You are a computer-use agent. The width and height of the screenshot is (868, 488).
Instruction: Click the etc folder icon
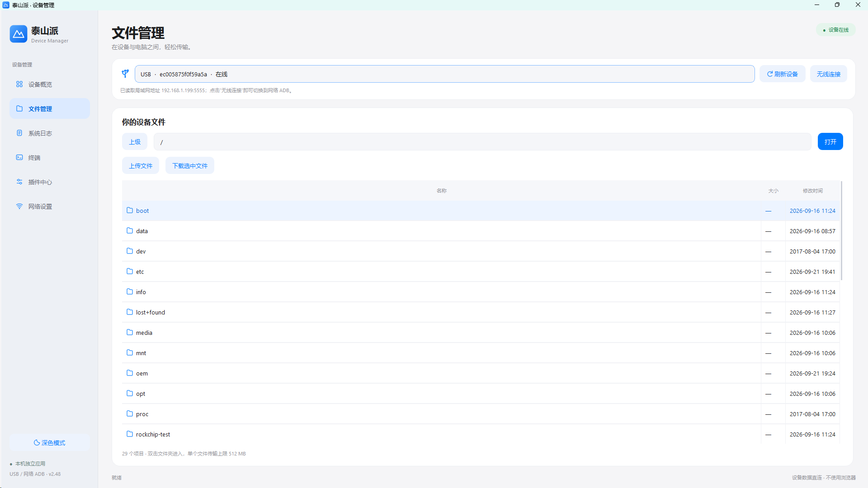130,271
